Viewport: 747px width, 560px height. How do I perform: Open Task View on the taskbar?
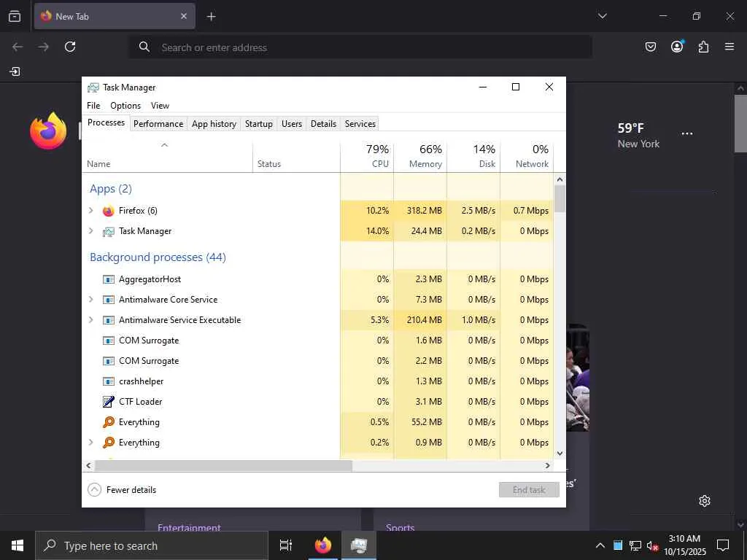tap(286, 545)
